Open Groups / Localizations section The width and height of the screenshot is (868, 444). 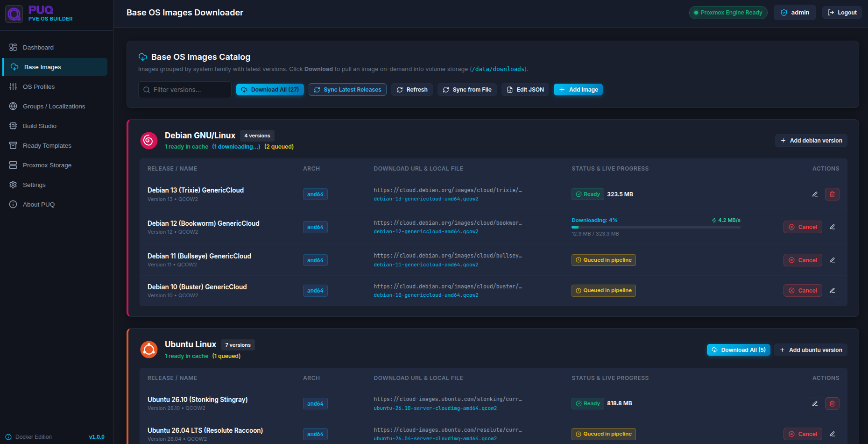pos(55,106)
